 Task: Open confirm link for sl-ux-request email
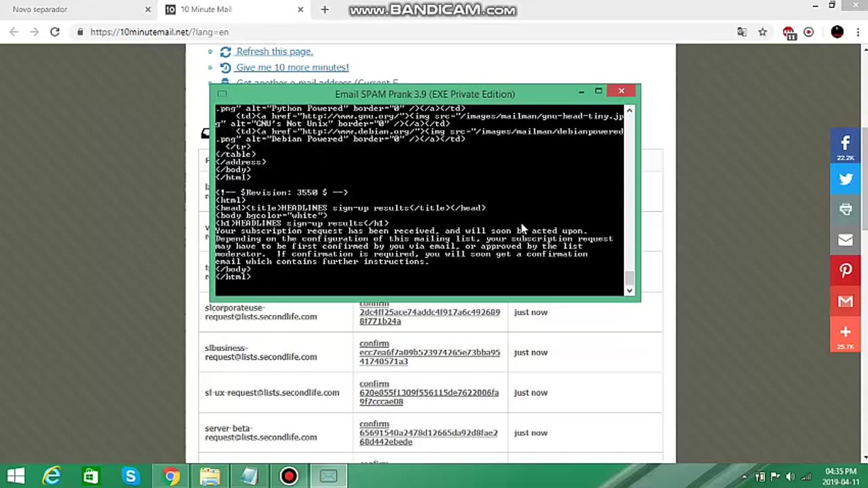point(429,392)
